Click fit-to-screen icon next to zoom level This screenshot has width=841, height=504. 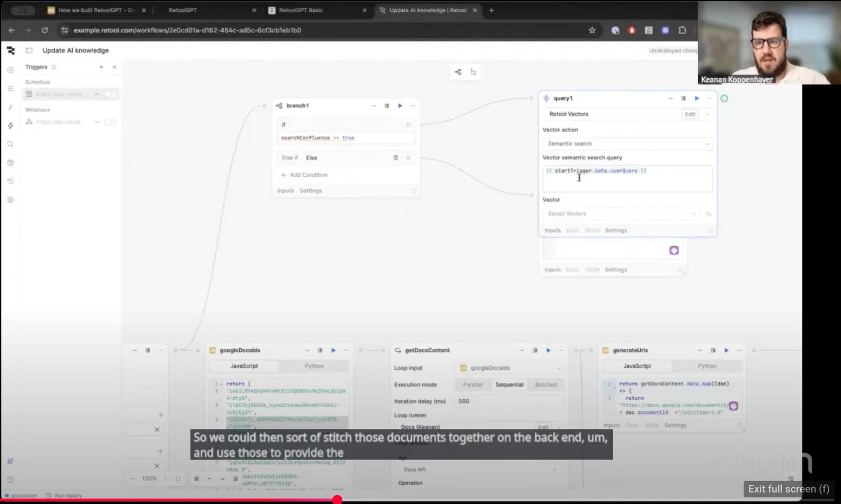178,479
